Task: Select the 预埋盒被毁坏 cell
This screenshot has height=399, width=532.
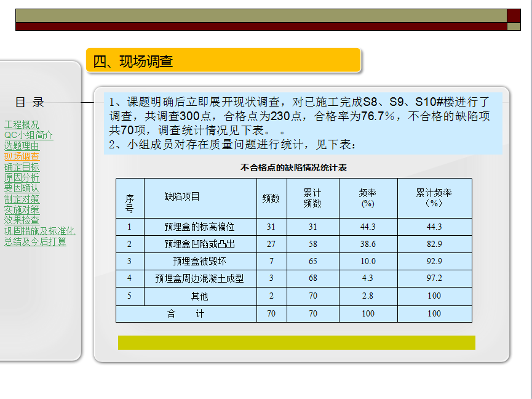Action: 199,261
